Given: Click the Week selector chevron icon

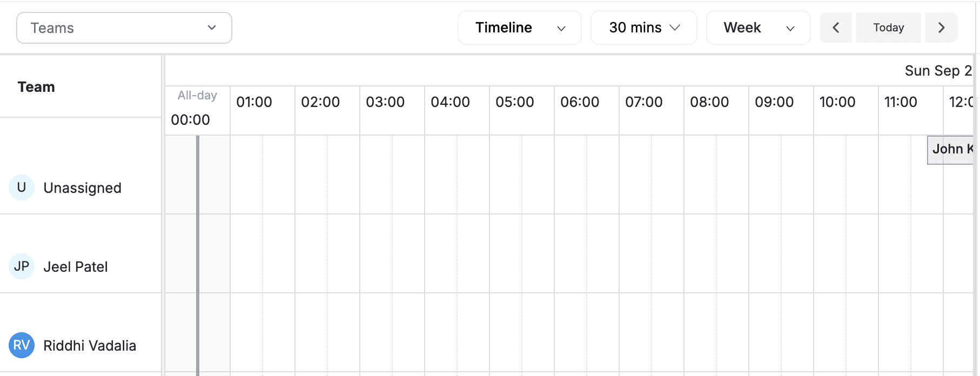Looking at the screenshot, I should coord(790,28).
